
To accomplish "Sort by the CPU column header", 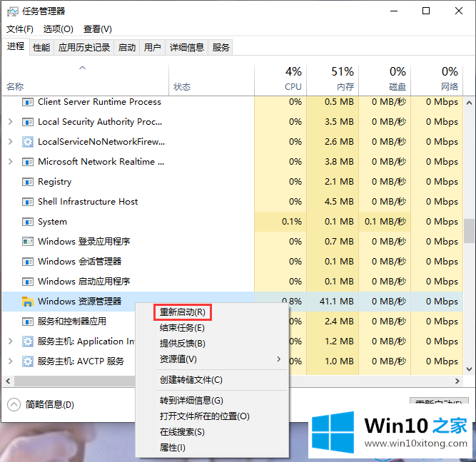I will point(280,79).
